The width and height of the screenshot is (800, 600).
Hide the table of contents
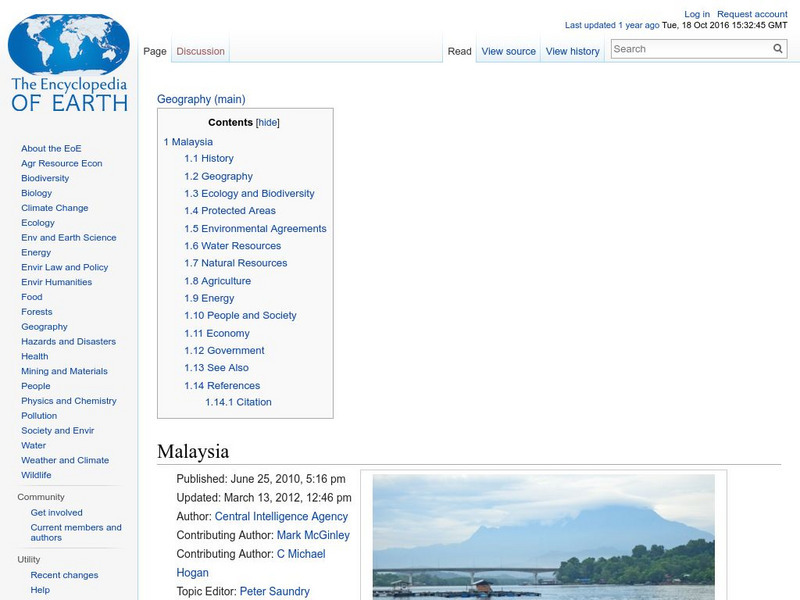click(x=266, y=122)
